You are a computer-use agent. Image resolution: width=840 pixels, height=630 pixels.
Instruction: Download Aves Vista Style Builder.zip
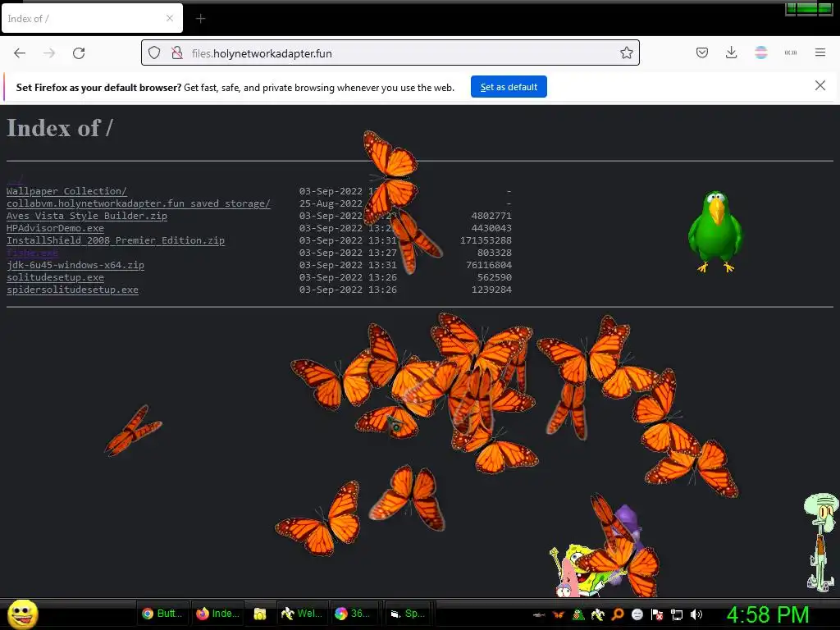pos(87,216)
